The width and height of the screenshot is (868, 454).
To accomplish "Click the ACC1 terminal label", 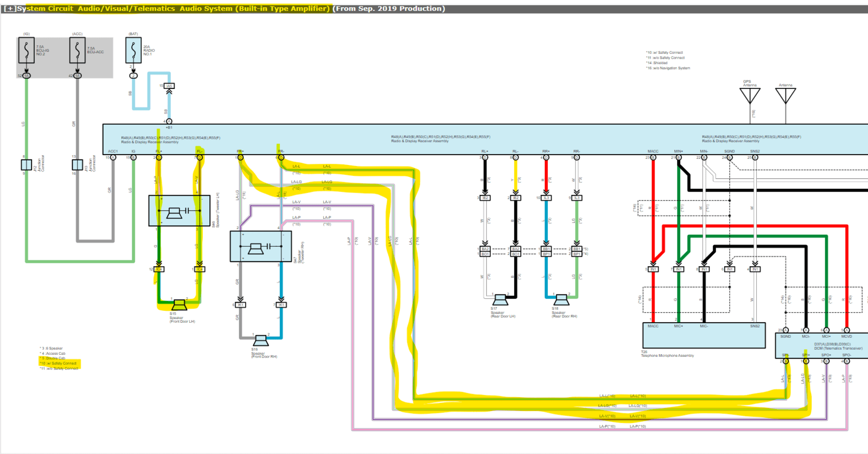I will pyautogui.click(x=113, y=151).
